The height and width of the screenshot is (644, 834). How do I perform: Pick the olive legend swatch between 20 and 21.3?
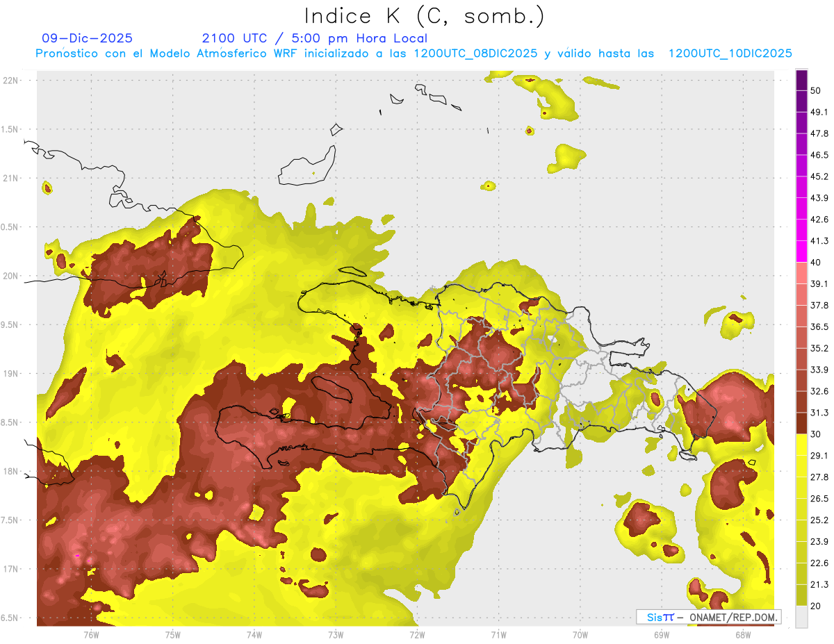click(801, 595)
